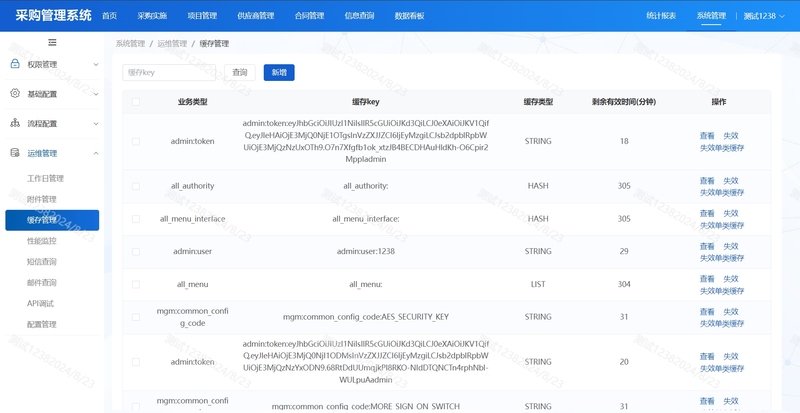This screenshot has height=413, width=800.
Task: Open the 供应商管理 top menu
Action: click(x=256, y=16)
